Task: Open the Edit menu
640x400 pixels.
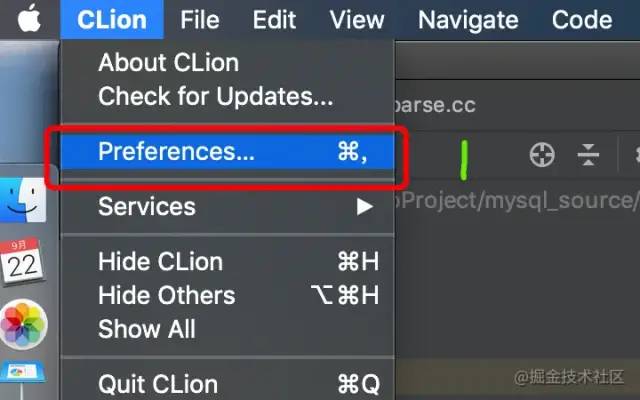Action: point(274,20)
